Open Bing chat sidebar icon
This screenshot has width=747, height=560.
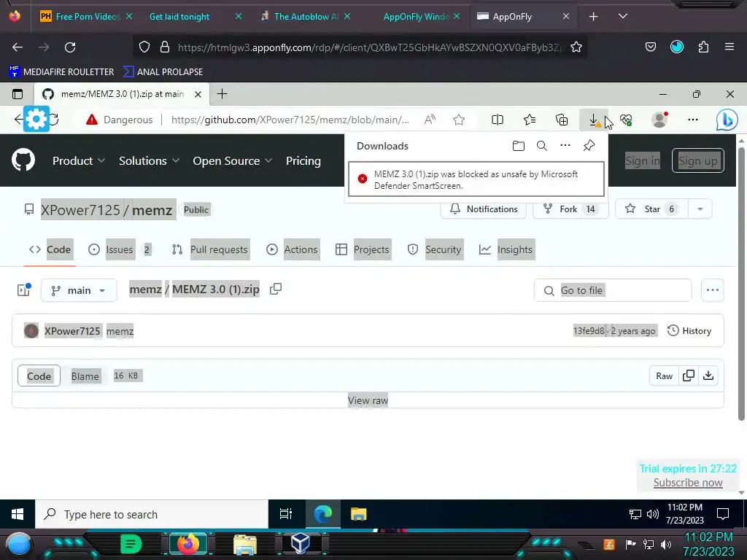coord(727,120)
